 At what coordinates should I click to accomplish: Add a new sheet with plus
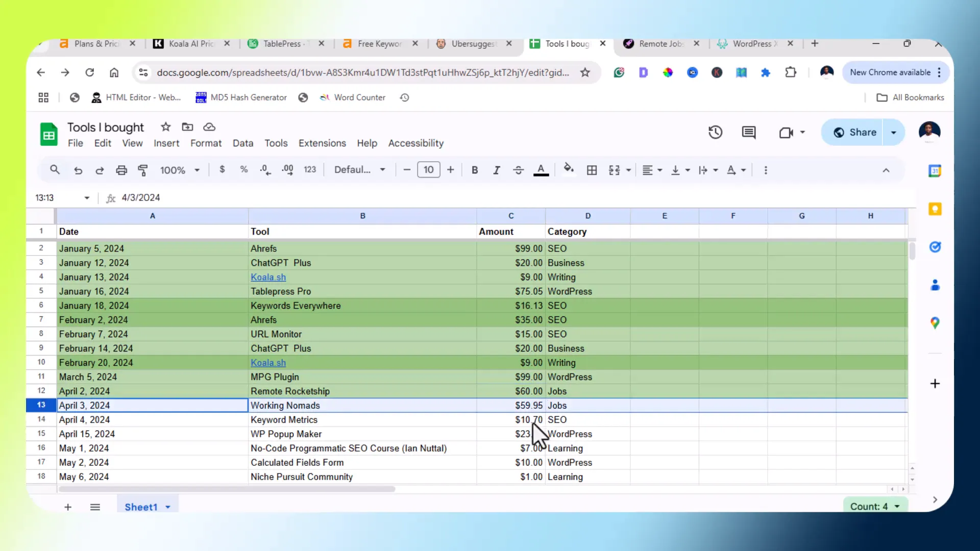[x=68, y=507]
